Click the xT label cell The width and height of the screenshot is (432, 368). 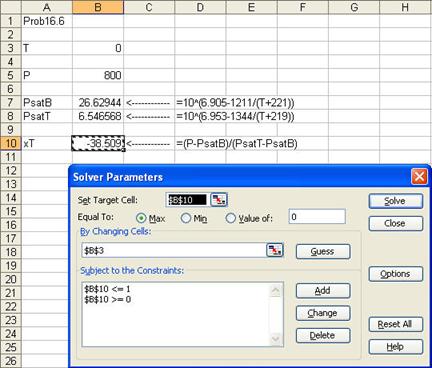click(x=47, y=144)
